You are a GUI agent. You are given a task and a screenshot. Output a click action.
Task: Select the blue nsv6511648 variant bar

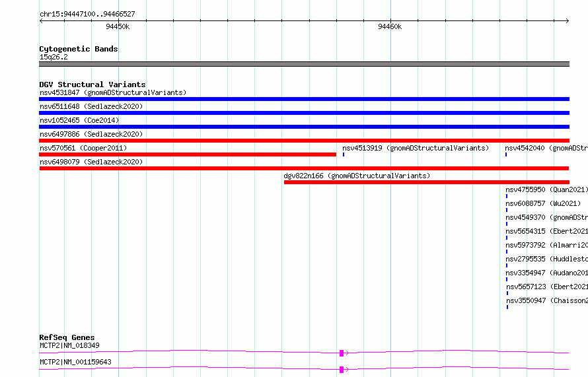point(304,113)
